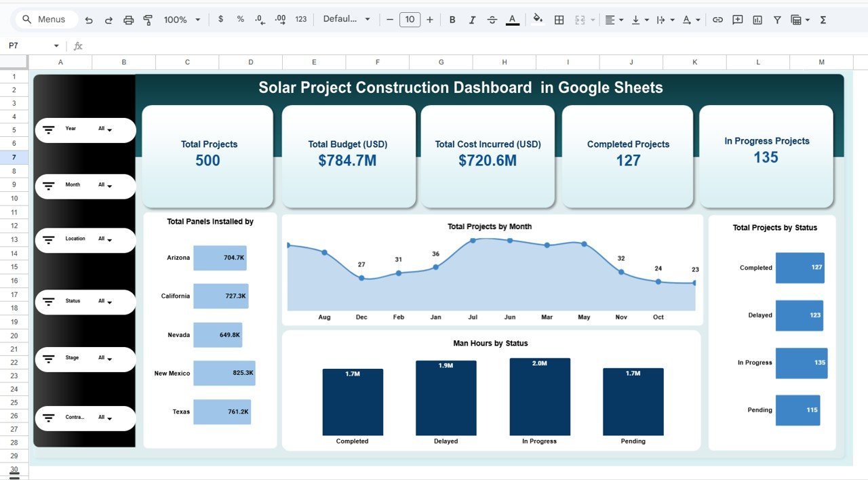Image resolution: width=868 pixels, height=480 pixels.
Task: Open the functions list
Action: [823, 20]
